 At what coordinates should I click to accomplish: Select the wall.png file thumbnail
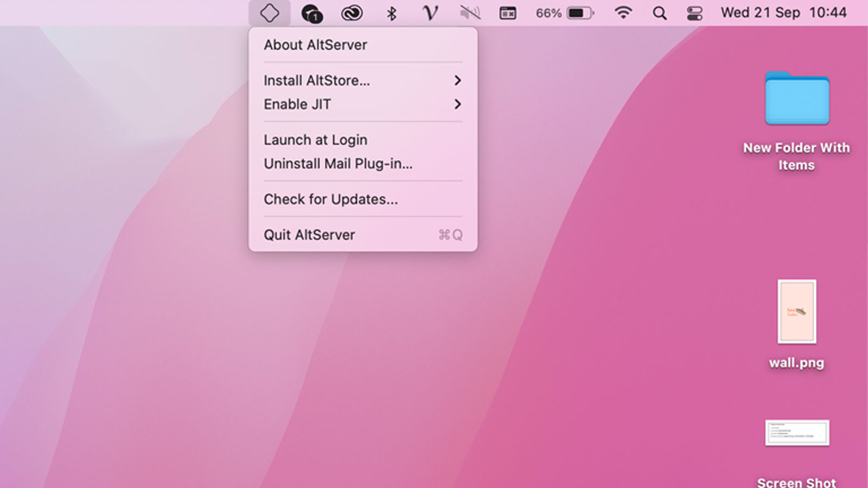coord(797,312)
